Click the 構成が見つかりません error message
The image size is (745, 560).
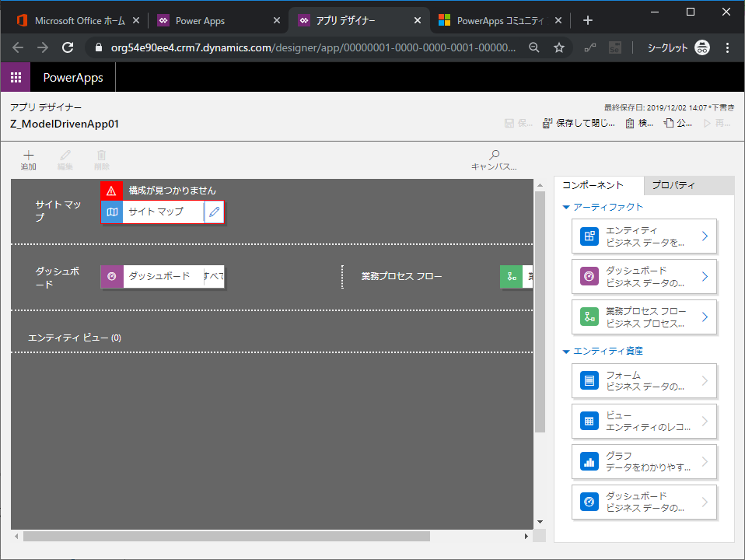point(172,191)
